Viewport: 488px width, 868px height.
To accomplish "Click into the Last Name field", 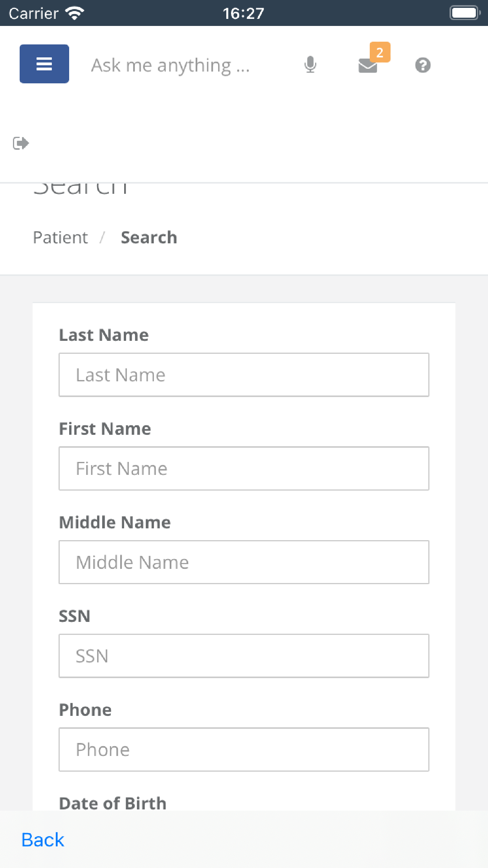I will pyautogui.click(x=244, y=375).
